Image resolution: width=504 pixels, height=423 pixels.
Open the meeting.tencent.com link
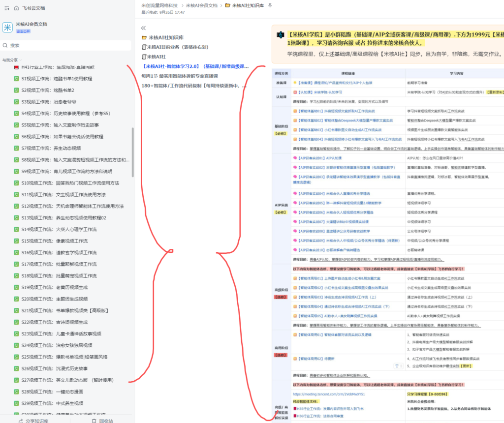click(329, 394)
